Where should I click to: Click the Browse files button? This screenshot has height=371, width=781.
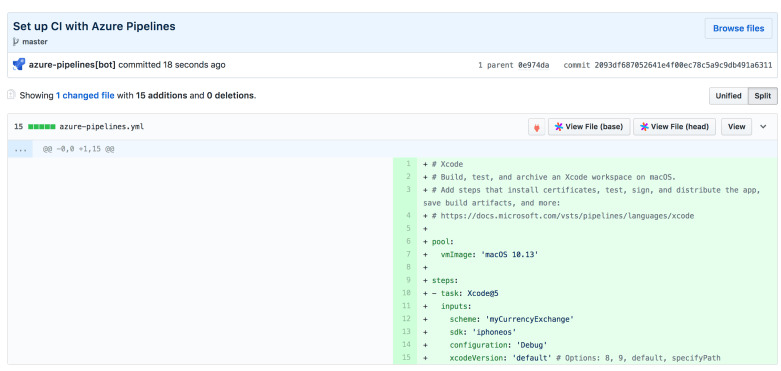coord(738,28)
